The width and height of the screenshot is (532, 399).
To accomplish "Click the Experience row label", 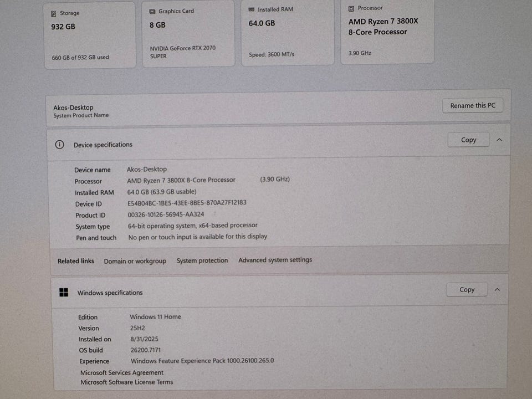I will pyautogui.click(x=94, y=361).
